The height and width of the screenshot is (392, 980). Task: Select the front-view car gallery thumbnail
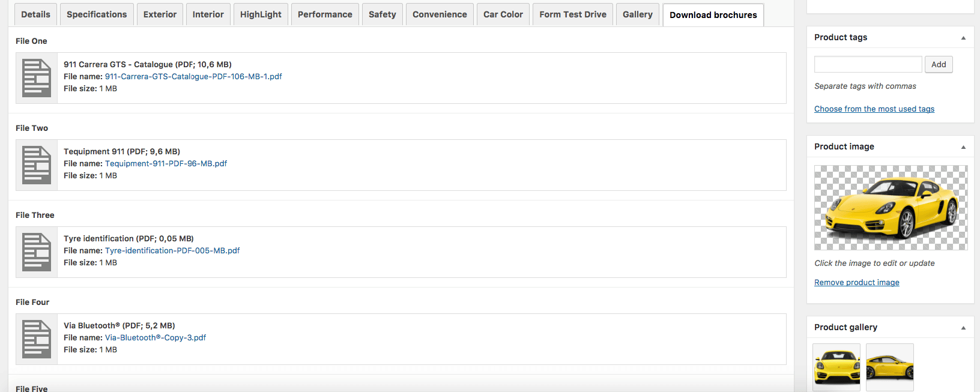(x=836, y=367)
